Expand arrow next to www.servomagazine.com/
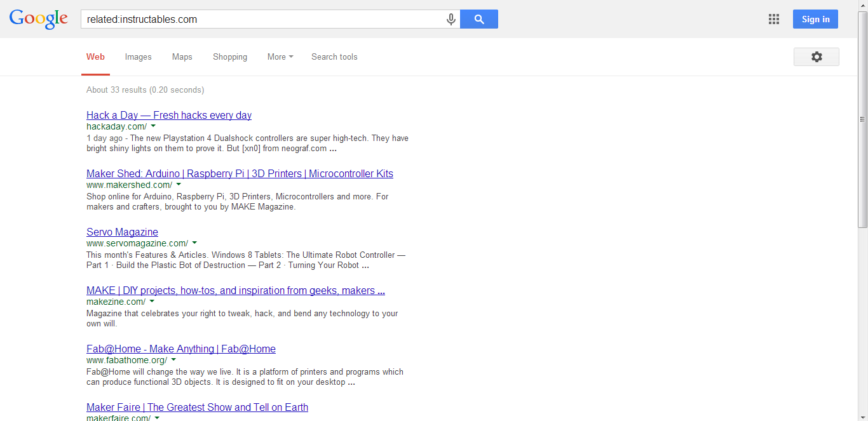This screenshot has height=421, width=868. [x=194, y=243]
